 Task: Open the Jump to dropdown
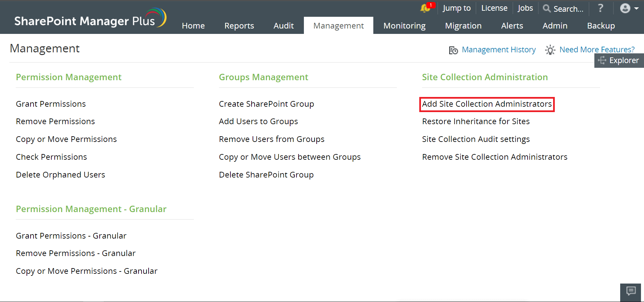click(x=456, y=8)
